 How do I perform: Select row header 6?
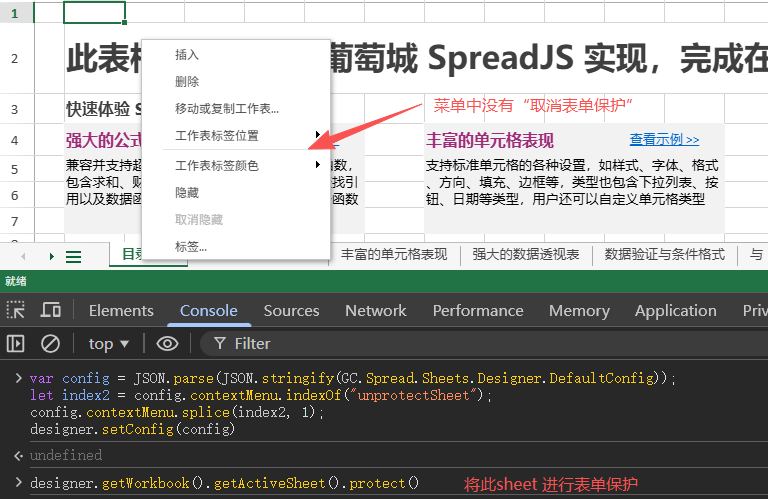[15, 195]
